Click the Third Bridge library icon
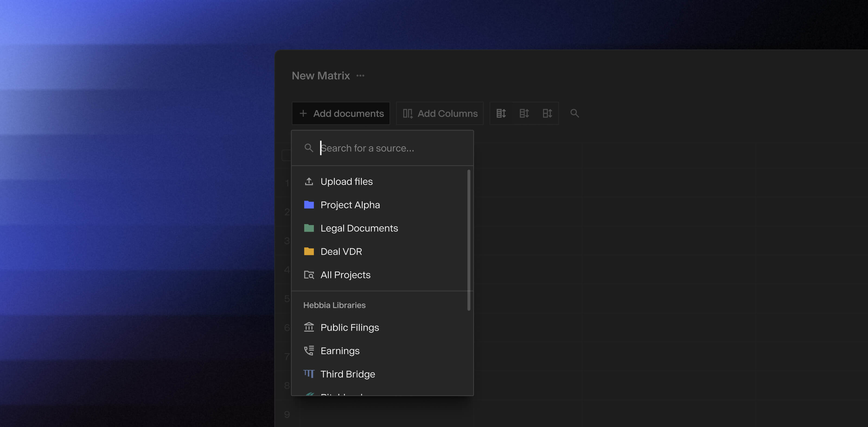The image size is (868, 427). tap(308, 374)
